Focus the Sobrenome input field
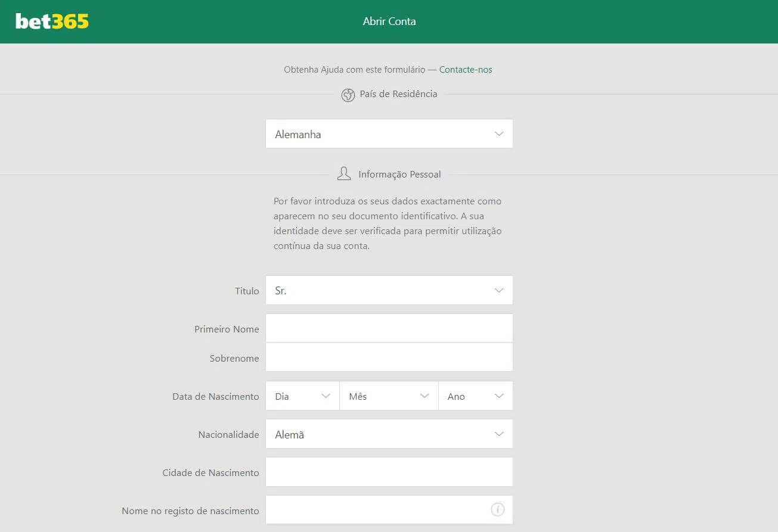The height and width of the screenshot is (532, 778). (389, 357)
